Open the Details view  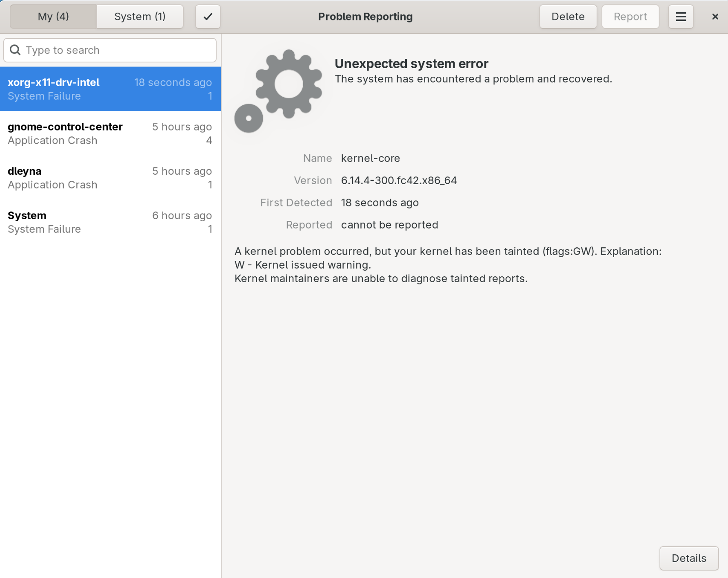[688, 558]
